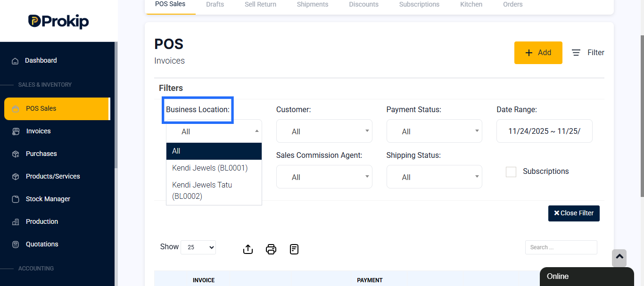
Task: Switch to the POS Sales tab
Action: click(x=170, y=4)
